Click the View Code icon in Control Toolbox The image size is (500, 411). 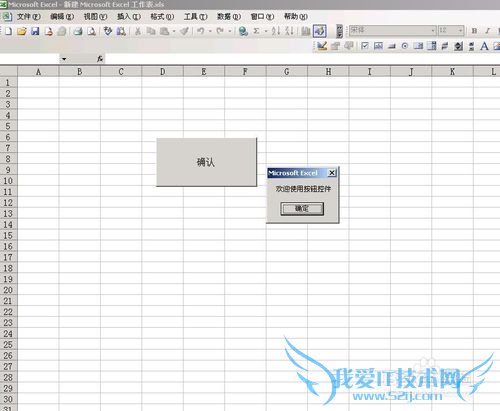pos(349,46)
